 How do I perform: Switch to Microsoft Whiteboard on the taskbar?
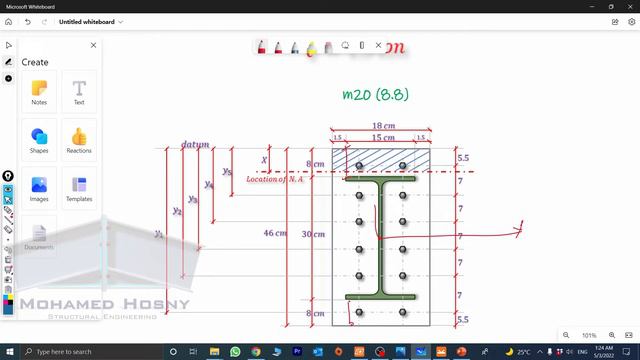click(421, 351)
